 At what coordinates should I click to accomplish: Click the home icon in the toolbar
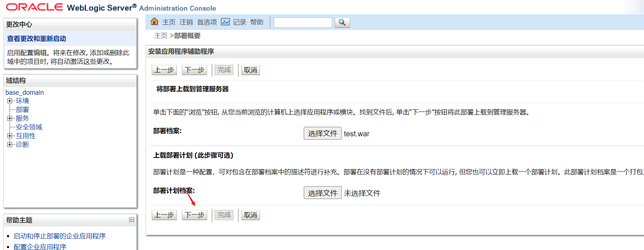click(x=155, y=22)
